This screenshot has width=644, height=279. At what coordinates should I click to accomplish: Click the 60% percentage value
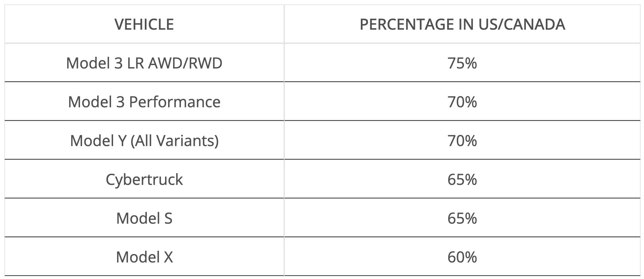coord(462,257)
